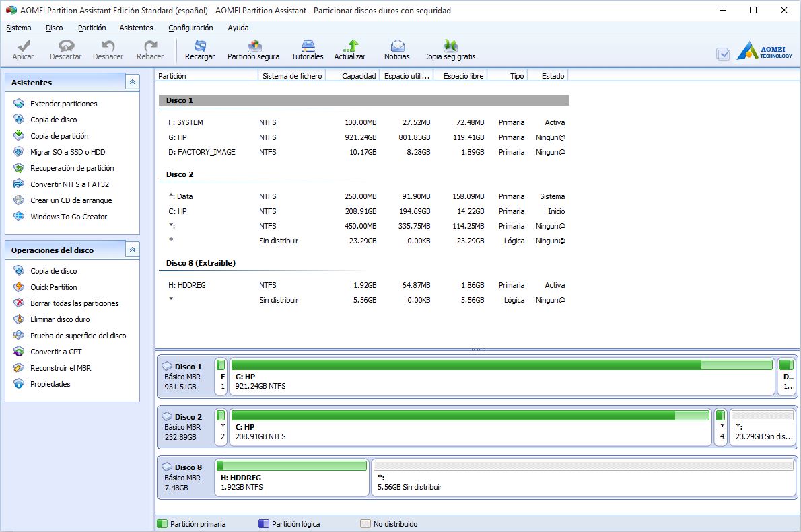
Task: Open Migrar SO a SSD o HDD
Action: pyautogui.click(x=67, y=152)
